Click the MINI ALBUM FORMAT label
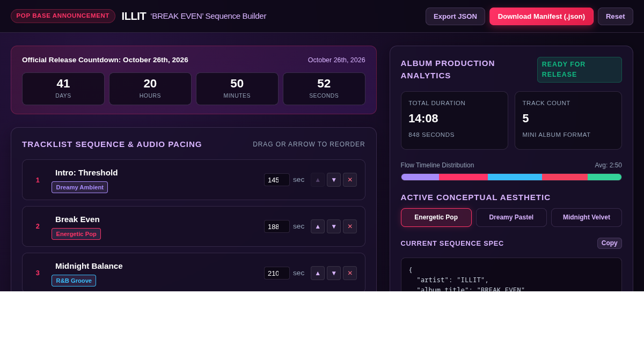This screenshot has width=644, height=338. coord(557,135)
